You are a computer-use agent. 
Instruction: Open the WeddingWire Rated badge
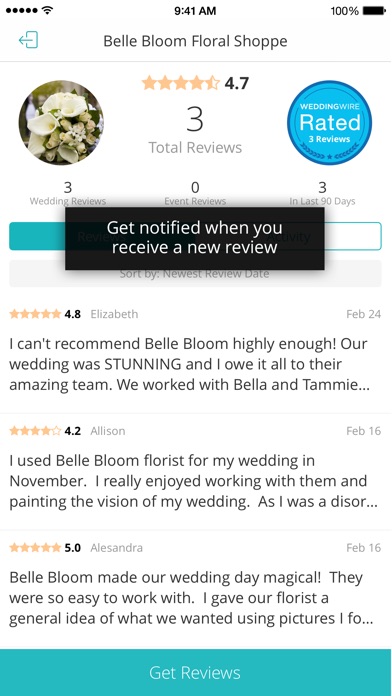(329, 123)
